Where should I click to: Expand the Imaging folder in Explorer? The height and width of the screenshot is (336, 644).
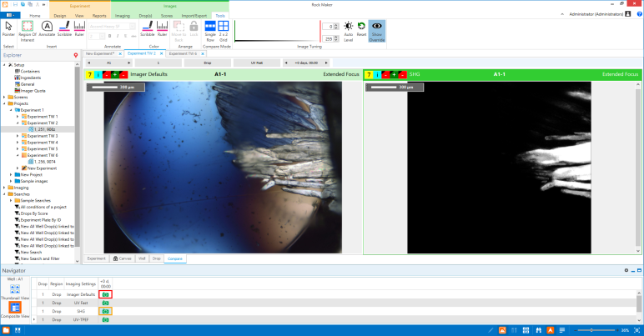pyautogui.click(x=7, y=188)
